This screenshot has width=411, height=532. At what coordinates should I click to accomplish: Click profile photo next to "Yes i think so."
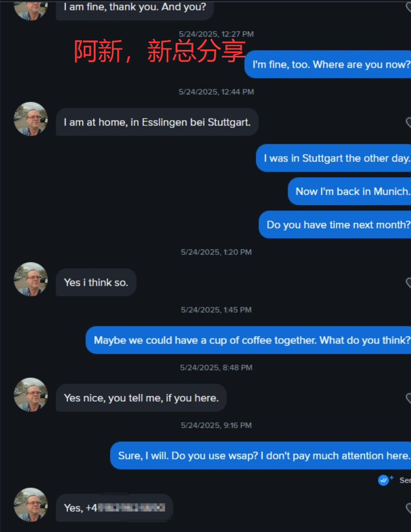[x=31, y=279]
